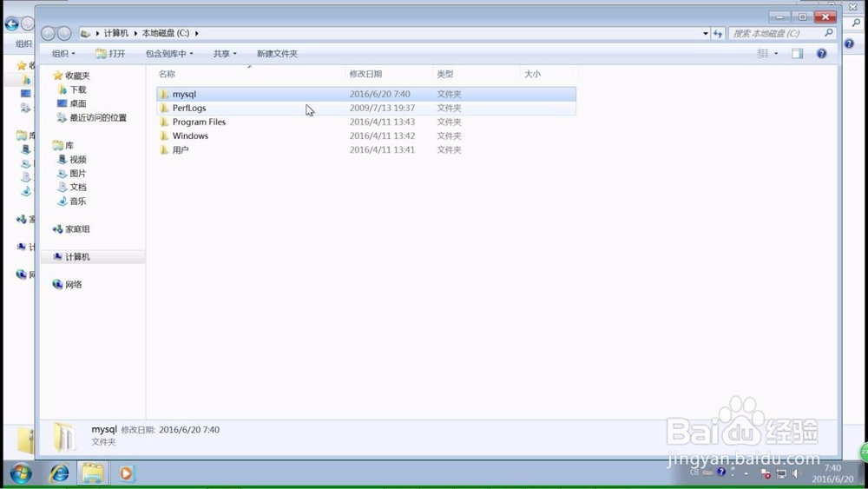Click the 收藏夹 star icon
Image resolution: width=868 pixels, height=489 pixels.
pos(57,76)
